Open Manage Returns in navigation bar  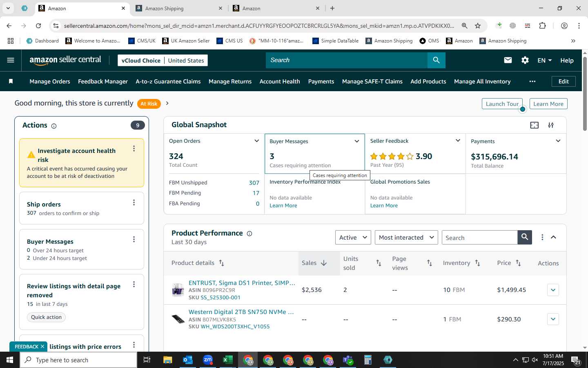tap(230, 81)
